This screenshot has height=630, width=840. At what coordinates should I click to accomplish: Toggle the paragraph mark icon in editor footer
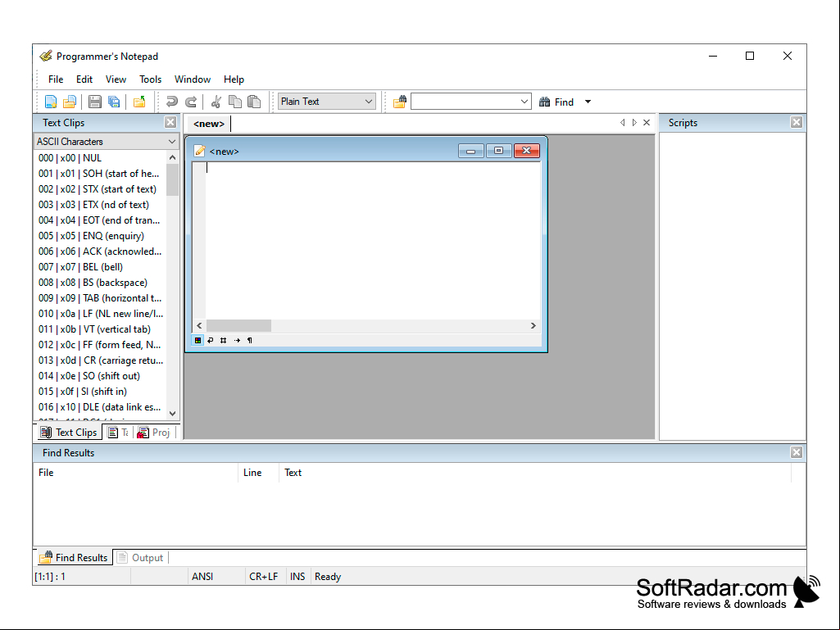(x=250, y=340)
